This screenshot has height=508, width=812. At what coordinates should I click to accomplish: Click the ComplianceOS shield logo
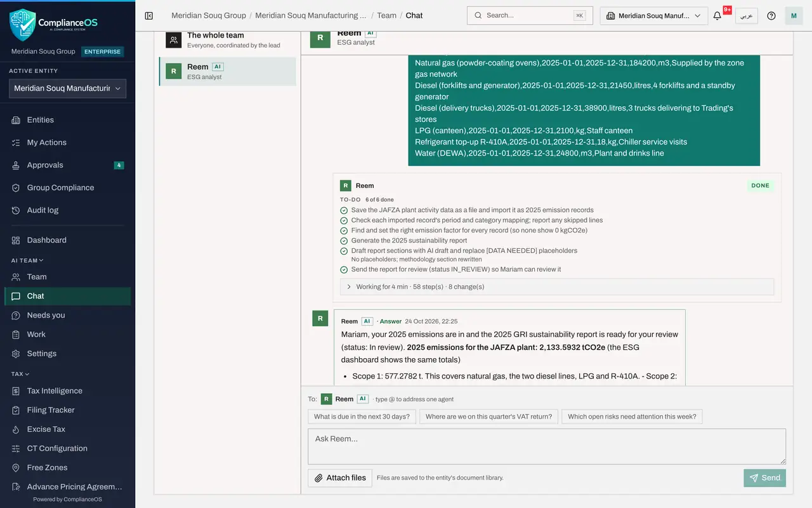point(23,25)
